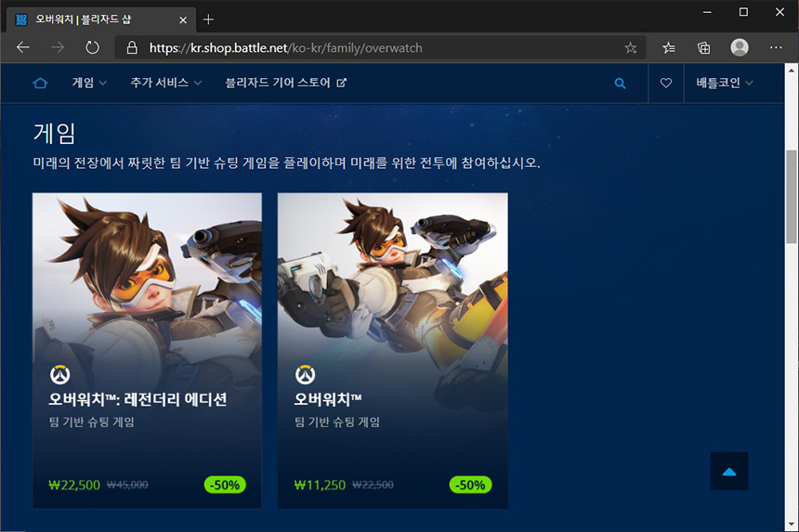Open the wishlist heart icon
799x532 pixels.
(x=666, y=83)
